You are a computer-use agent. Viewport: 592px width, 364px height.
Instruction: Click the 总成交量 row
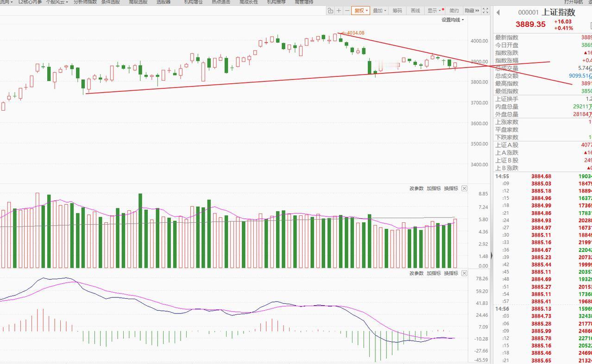[x=543, y=68]
